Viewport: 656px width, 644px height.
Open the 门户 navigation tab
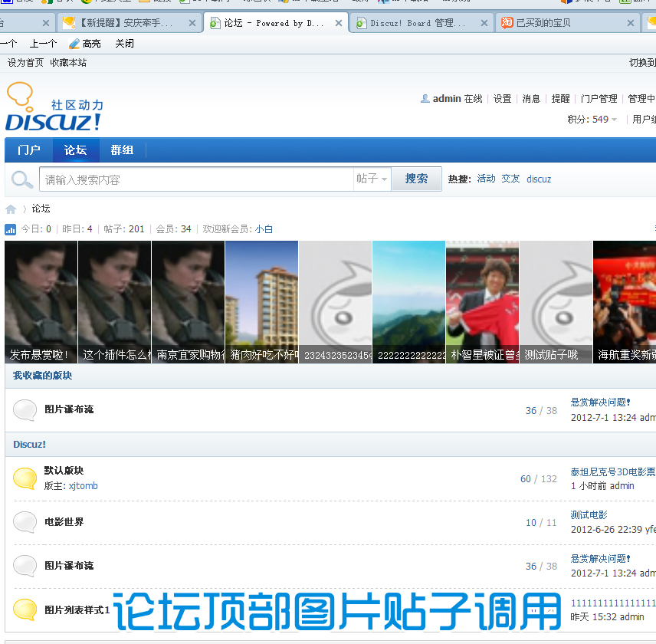click(29, 149)
